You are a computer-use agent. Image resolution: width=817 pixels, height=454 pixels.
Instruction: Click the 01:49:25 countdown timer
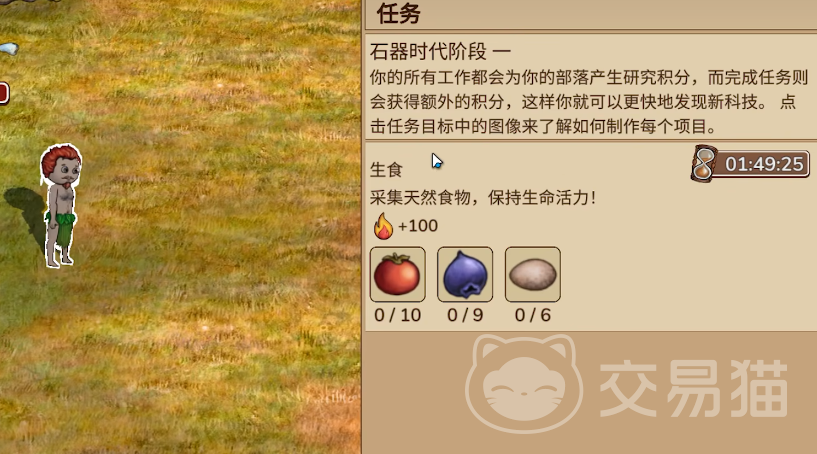coord(764,164)
